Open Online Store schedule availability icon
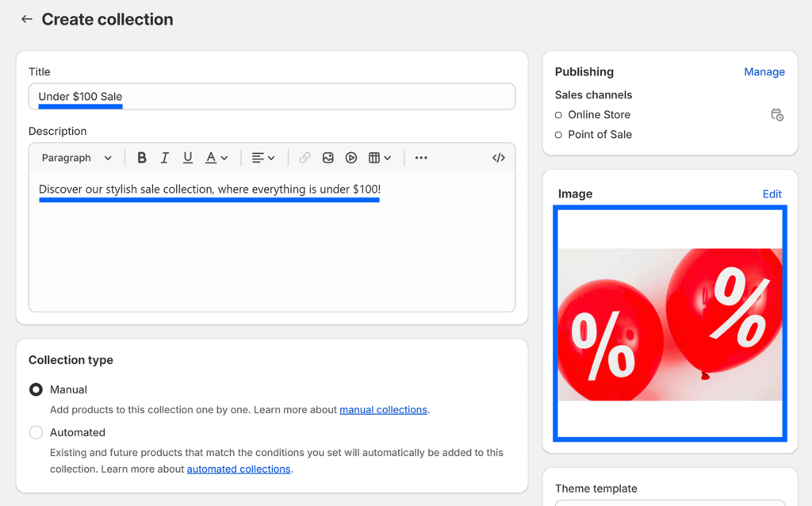The image size is (812, 506). (777, 115)
